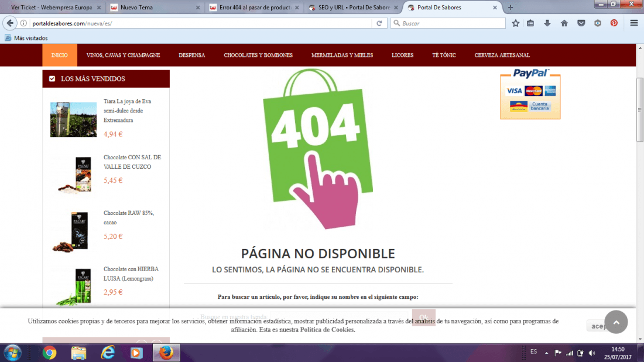This screenshot has width=644, height=362.
Task: Click the Hierba Luisa chocolate thumbnail
Action: (x=74, y=287)
